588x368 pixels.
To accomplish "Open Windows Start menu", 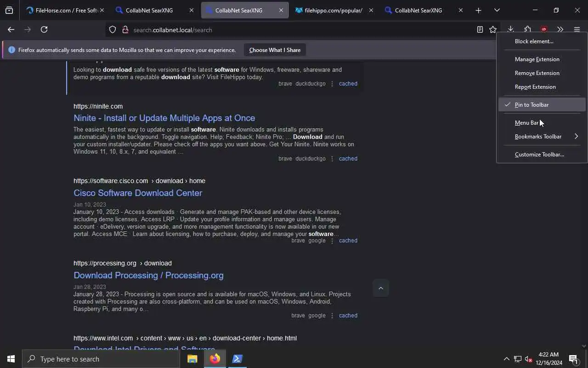I will (x=11, y=359).
